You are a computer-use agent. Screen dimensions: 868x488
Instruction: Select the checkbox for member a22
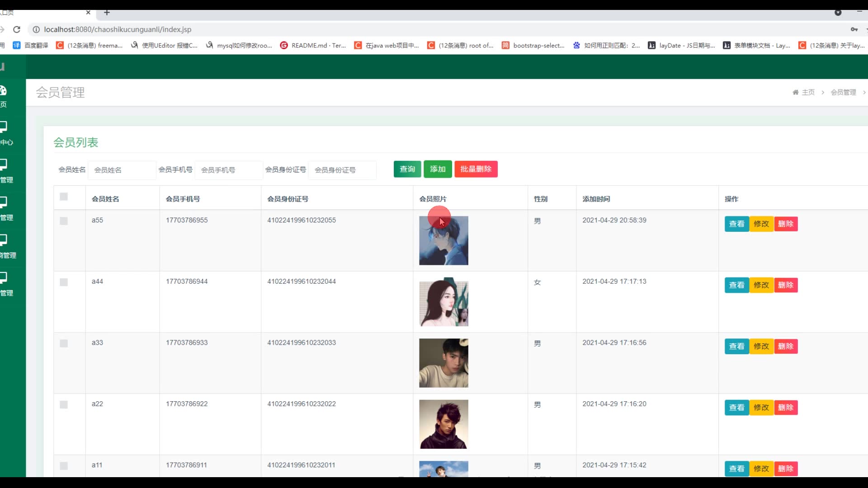(x=64, y=404)
